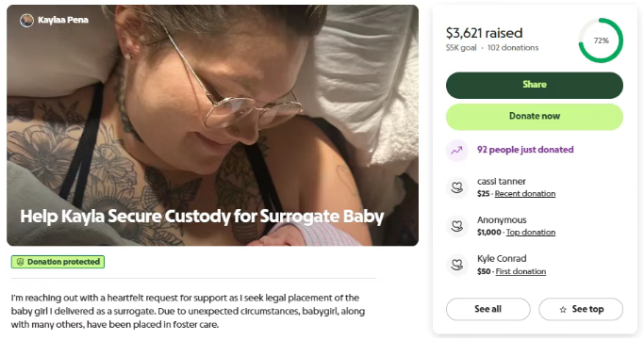This screenshot has width=644, height=340.
Task: Click the purple trending arrow icon
Action: [x=456, y=151]
